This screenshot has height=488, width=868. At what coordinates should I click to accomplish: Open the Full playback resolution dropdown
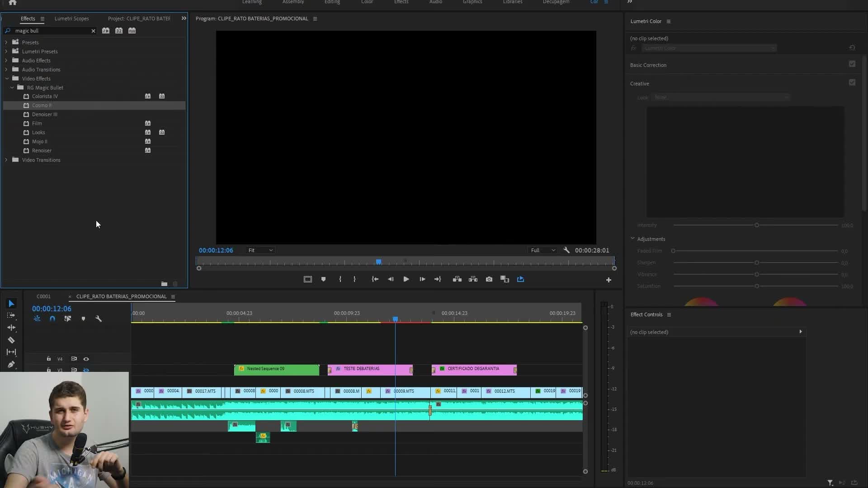tap(542, 250)
